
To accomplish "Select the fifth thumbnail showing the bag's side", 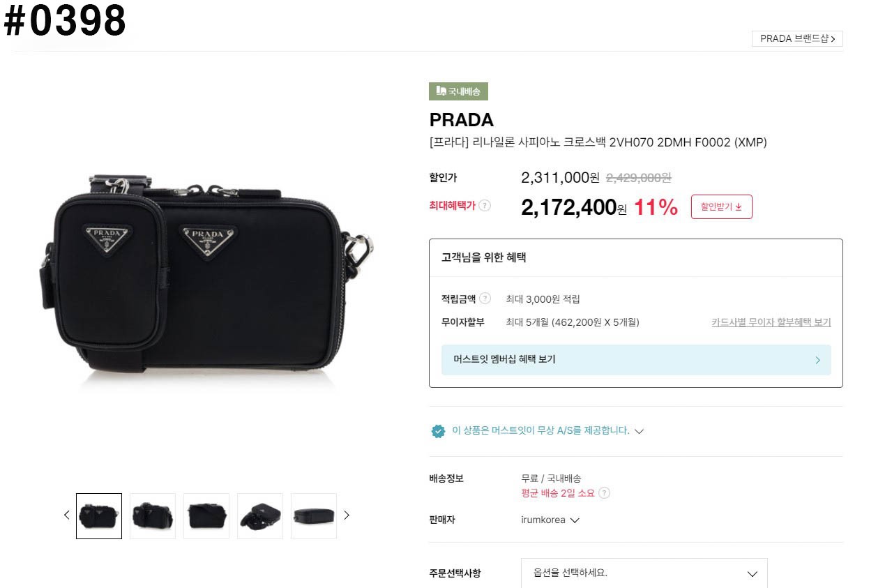I will 314,516.
